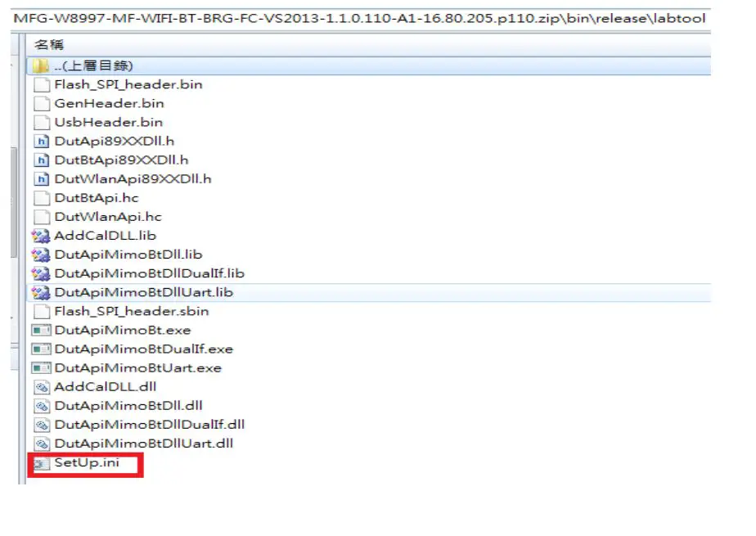Click the zip archive path in address bar
Screen dimensions: 756x536
pos(359,19)
